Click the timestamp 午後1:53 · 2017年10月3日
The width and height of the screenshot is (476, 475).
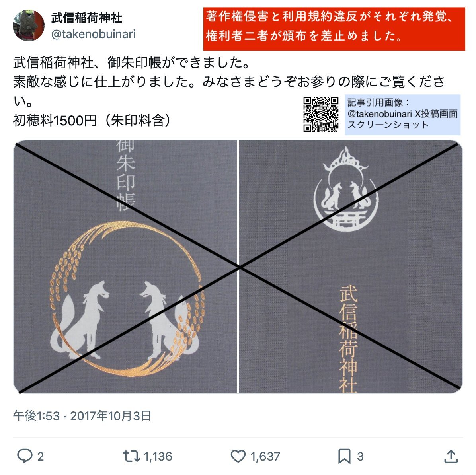click(82, 415)
